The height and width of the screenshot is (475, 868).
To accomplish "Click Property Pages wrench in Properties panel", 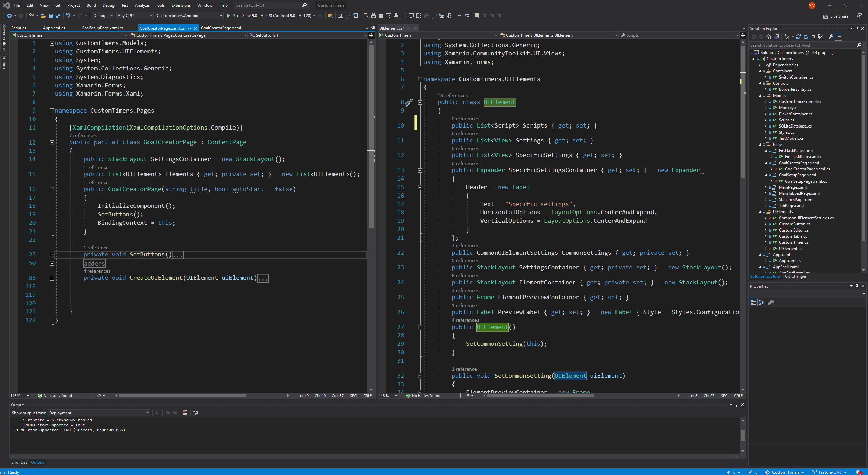I will tap(771, 302).
